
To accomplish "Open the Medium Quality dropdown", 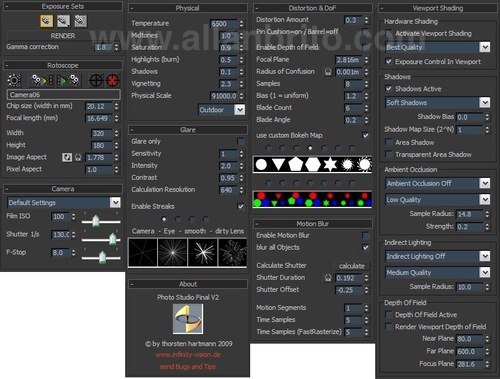I will (x=438, y=272).
